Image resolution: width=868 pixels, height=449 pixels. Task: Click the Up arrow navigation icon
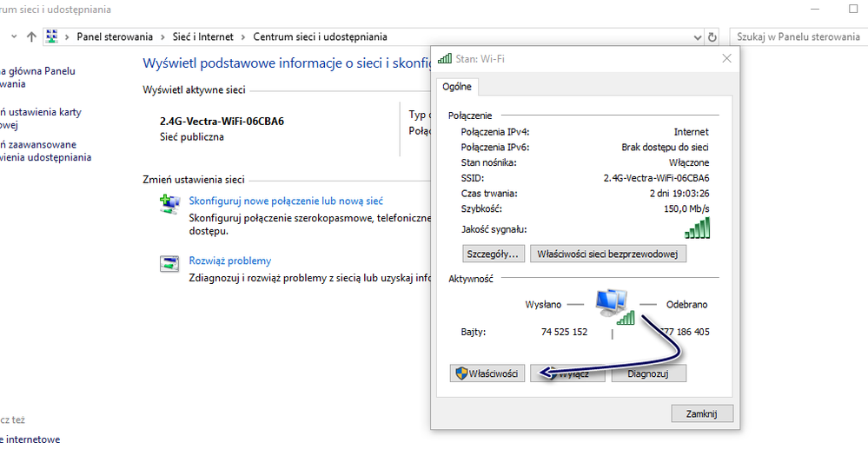click(32, 37)
